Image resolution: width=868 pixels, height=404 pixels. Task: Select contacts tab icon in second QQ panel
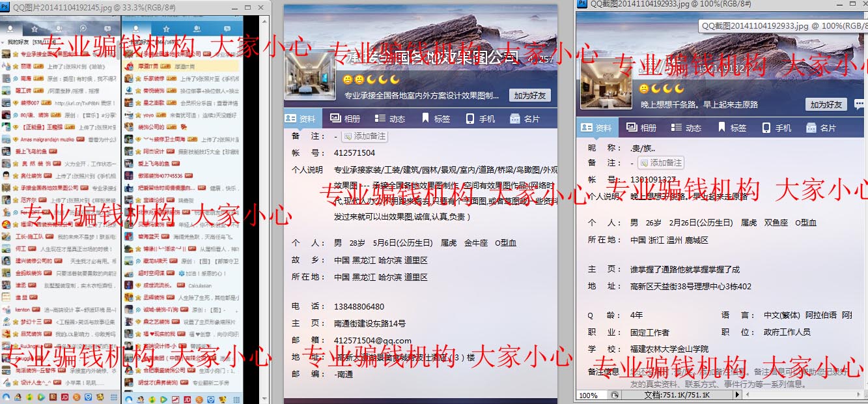tap(136, 29)
